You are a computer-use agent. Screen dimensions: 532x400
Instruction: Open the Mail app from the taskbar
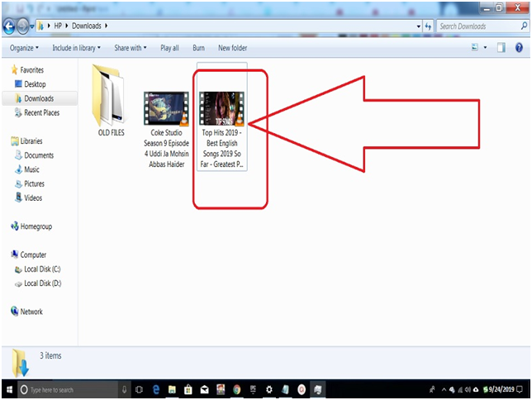[x=205, y=389]
